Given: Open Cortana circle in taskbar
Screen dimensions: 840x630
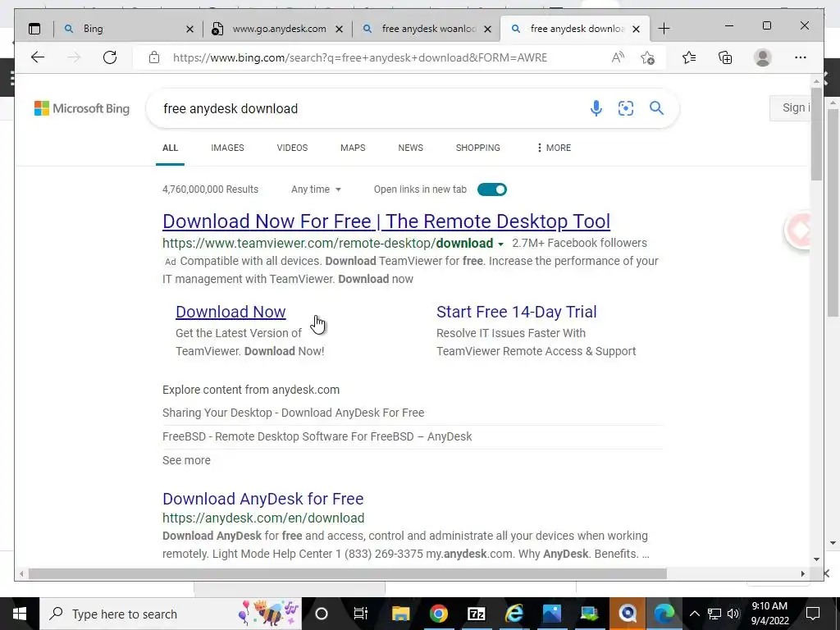Looking at the screenshot, I should (321, 614).
